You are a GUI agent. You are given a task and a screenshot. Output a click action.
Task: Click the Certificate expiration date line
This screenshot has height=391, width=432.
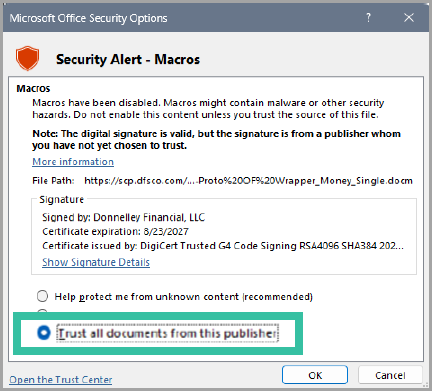pos(115,232)
